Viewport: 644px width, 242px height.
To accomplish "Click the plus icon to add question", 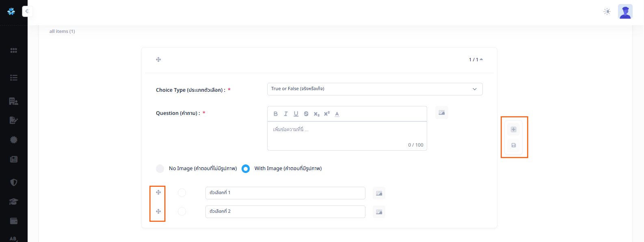I will (x=513, y=130).
